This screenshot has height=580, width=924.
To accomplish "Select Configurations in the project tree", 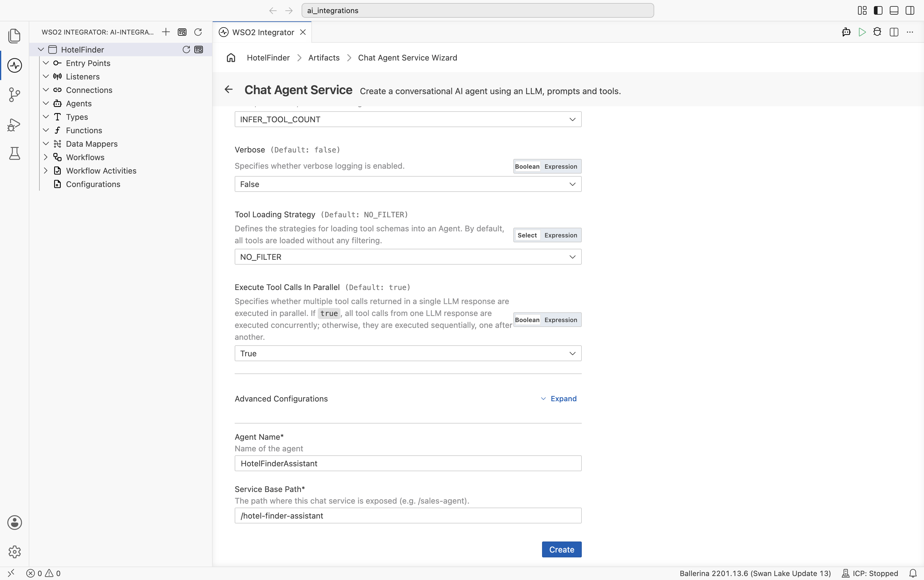I will [93, 184].
